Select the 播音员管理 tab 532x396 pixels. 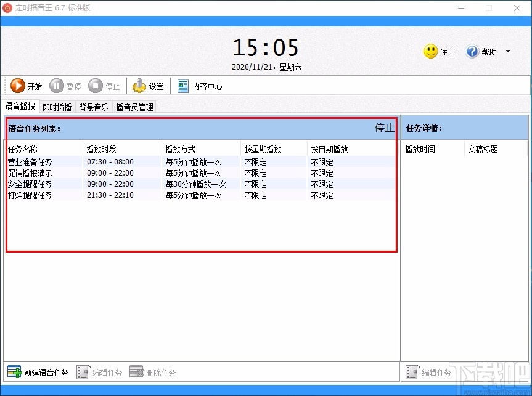click(x=134, y=107)
